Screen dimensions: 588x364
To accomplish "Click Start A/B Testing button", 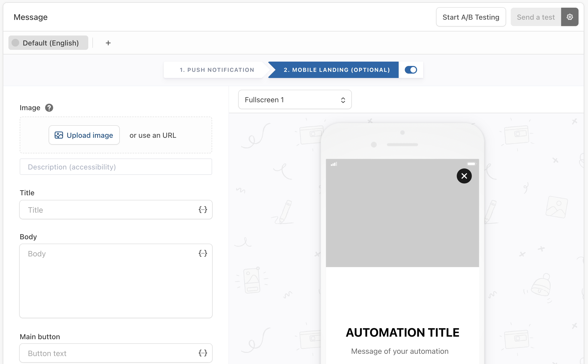I will pyautogui.click(x=471, y=17).
